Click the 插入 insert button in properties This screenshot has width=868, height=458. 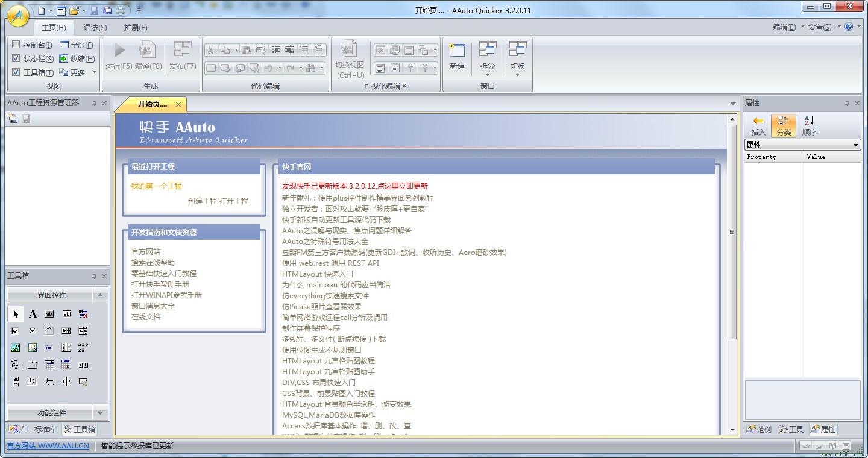tap(758, 126)
